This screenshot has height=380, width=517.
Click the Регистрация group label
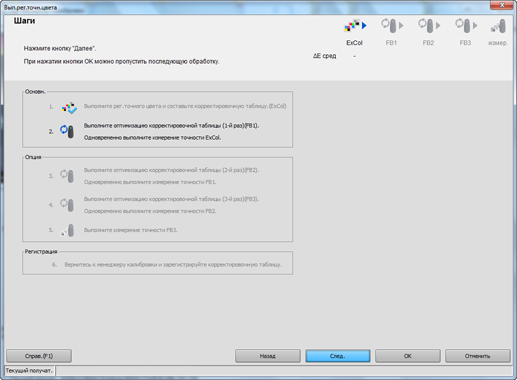(x=41, y=251)
